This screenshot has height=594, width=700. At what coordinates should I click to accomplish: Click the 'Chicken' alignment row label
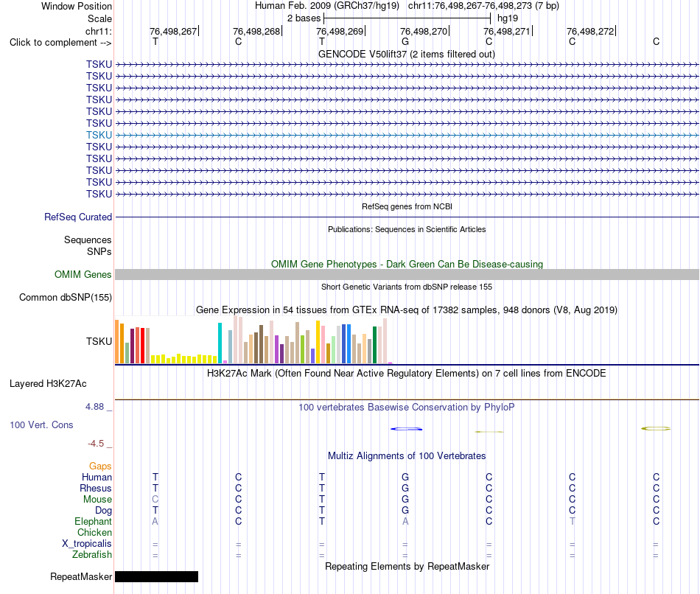point(94,532)
